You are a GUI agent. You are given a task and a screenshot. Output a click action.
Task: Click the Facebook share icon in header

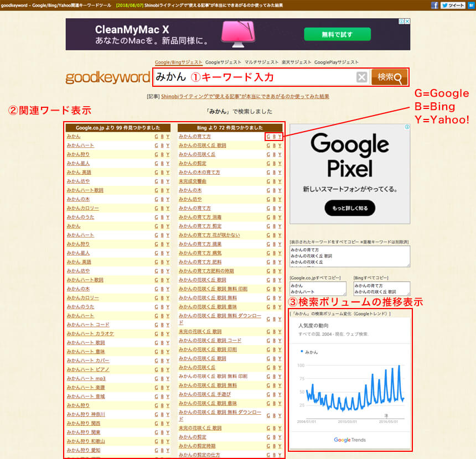click(x=434, y=5)
